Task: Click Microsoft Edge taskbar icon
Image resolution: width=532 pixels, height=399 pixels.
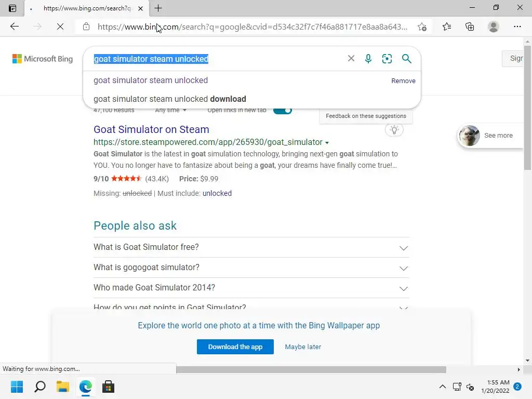Action: (x=86, y=387)
